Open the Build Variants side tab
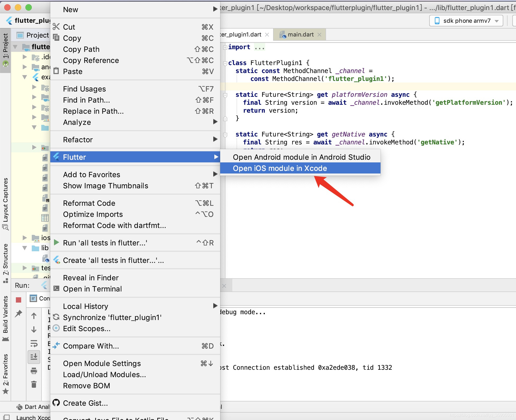The width and height of the screenshot is (516, 420). coord(5,318)
